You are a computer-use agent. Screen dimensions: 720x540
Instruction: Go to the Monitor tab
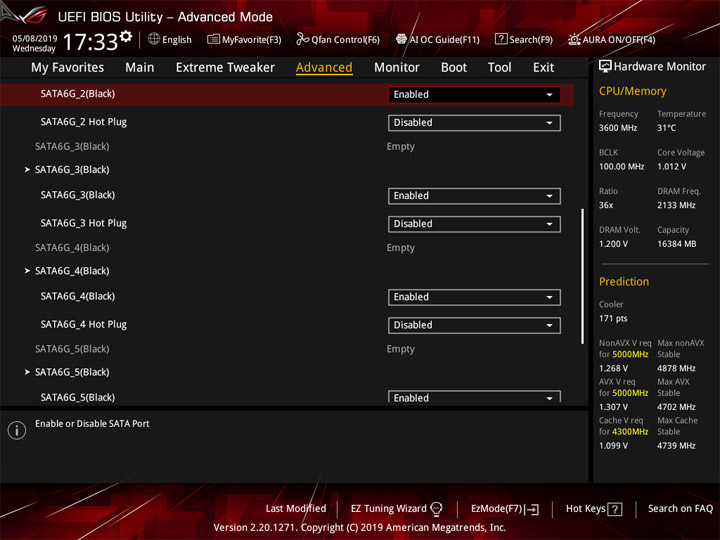pos(397,68)
